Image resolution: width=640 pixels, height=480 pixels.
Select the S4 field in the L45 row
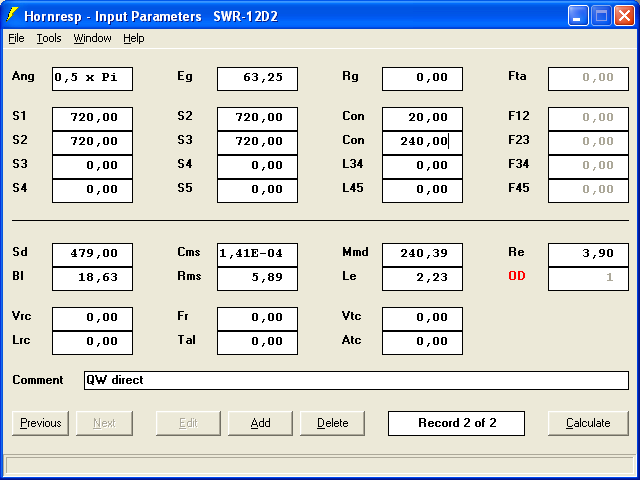(x=92, y=191)
